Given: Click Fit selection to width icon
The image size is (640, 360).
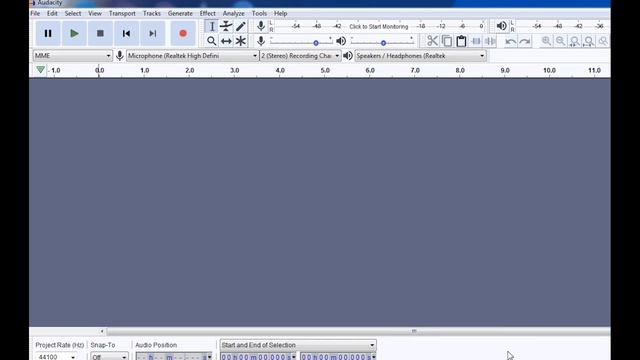Looking at the screenshot, I should 575,41.
